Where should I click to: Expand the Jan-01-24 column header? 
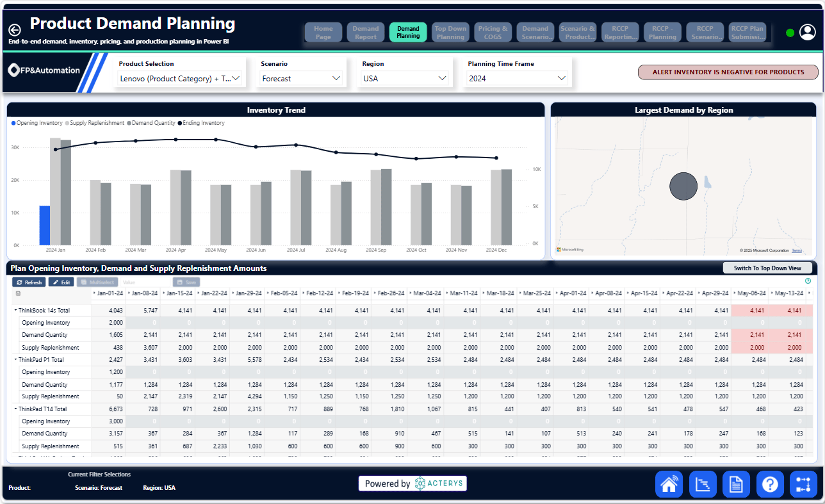coord(94,293)
